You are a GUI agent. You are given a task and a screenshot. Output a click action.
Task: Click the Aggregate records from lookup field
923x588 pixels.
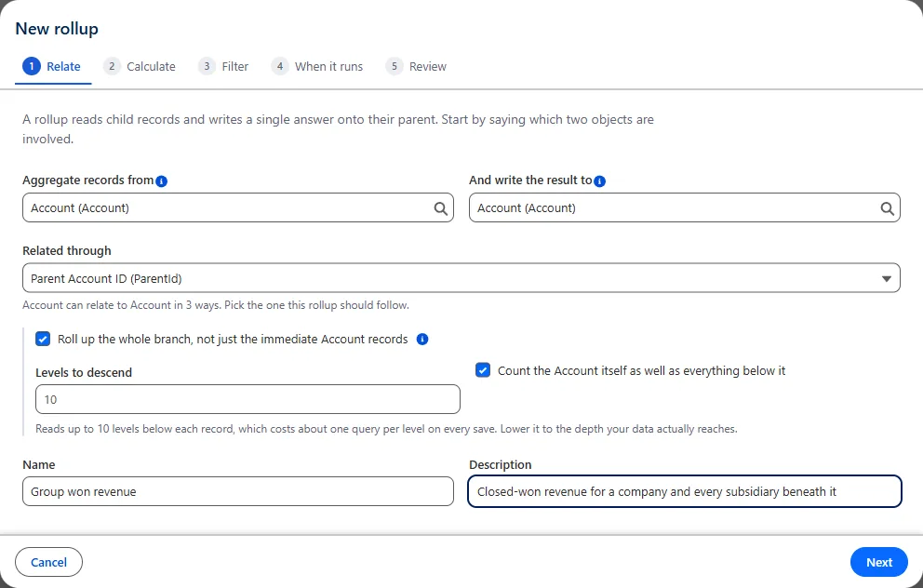(238, 207)
